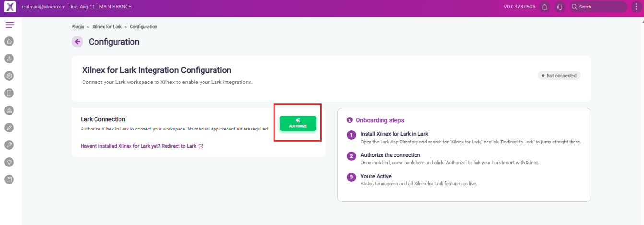Click the V0.0.373.0506 version text
Screen dimensions: 644x225
click(x=519, y=7)
